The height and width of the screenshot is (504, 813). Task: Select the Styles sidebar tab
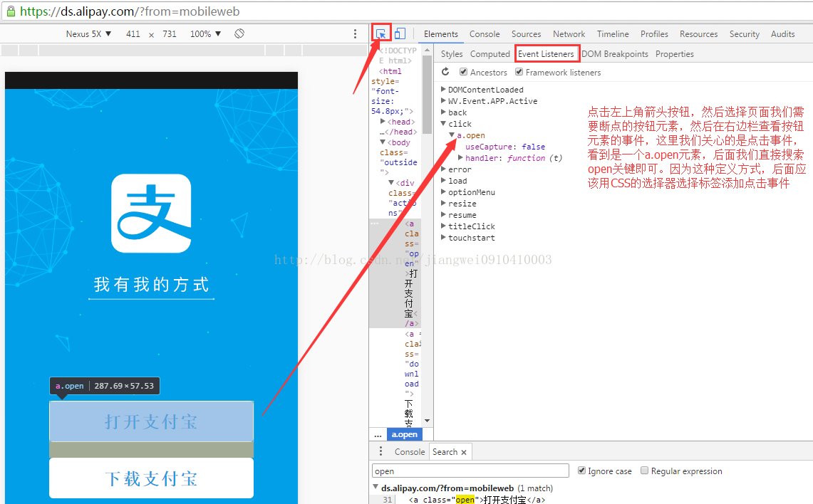452,54
